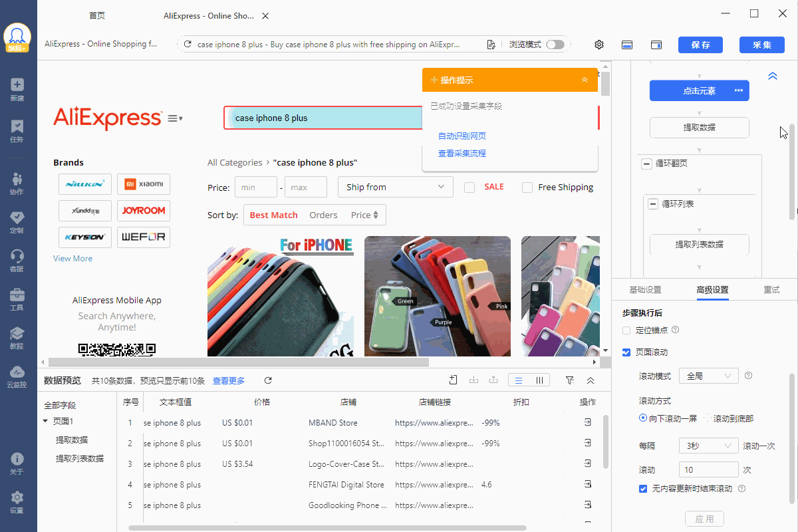Uncheck the 页面滚动 checkbox
This screenshot has width=798, height=532.
coord(626,352)
